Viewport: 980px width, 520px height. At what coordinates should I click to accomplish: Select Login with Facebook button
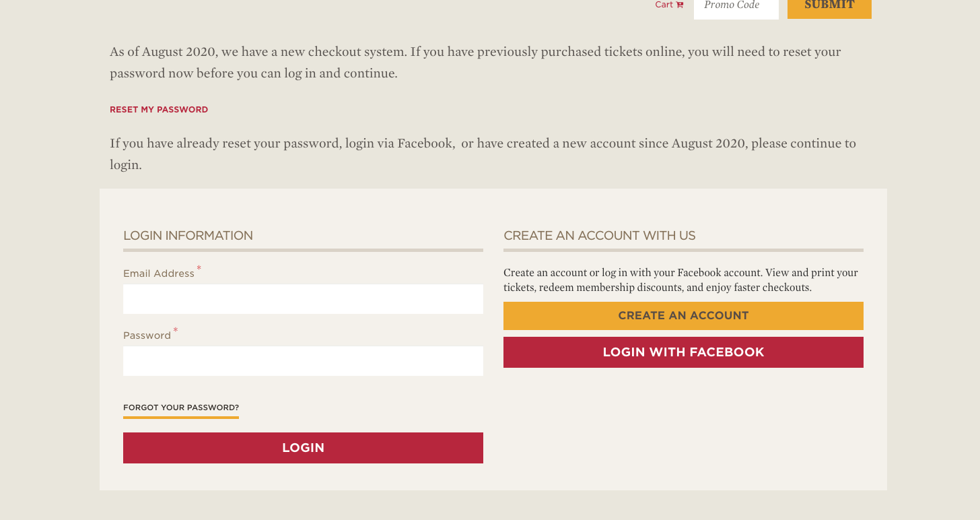pos(683,352)
